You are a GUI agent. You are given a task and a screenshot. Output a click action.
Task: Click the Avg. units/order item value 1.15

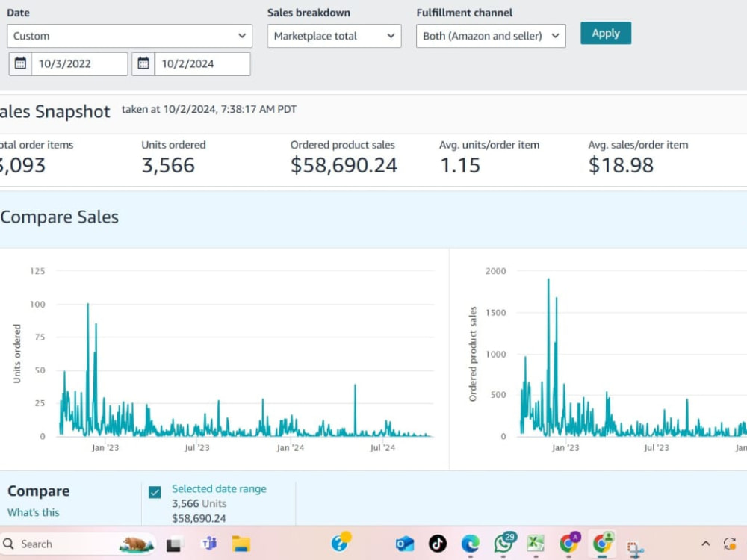pyautogui.click(x=459, y=165)
